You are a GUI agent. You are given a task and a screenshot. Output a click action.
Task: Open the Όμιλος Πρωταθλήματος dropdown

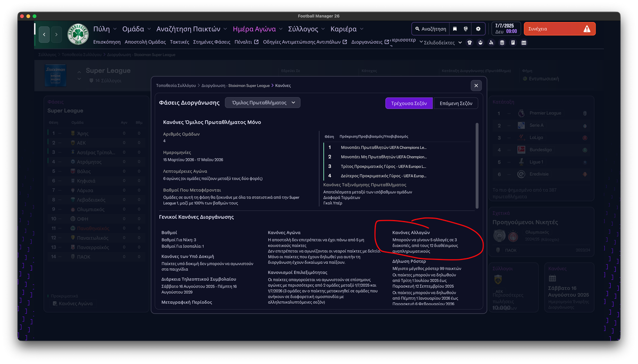pyautogui.click(x=263, y=103)
